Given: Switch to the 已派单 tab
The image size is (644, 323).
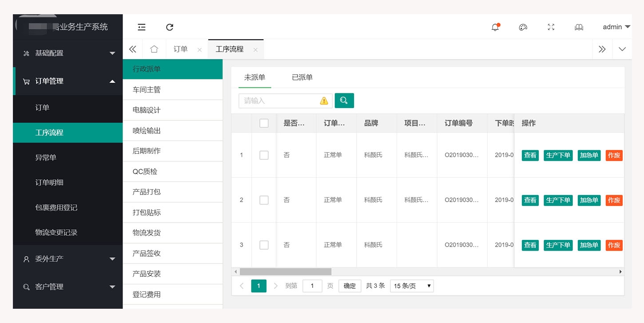Looking at the screenshot, I should coord(302,77).
